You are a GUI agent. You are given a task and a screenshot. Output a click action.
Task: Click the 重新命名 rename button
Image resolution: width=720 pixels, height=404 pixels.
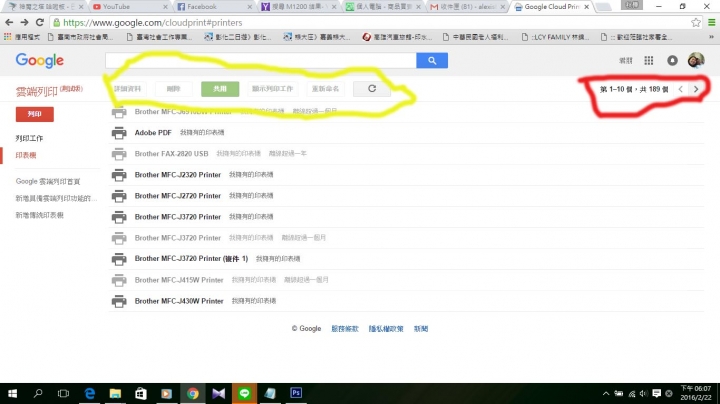pyautogui.click(x=325, y=89)
